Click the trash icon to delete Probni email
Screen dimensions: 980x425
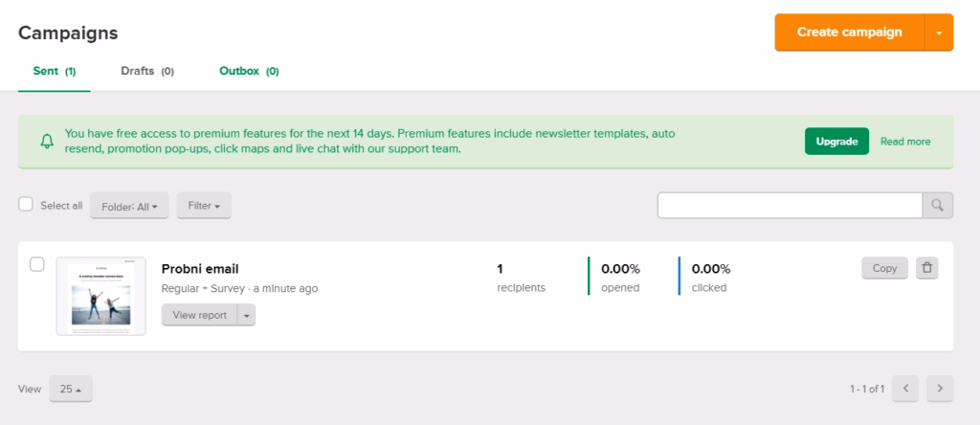pos(926,267)
